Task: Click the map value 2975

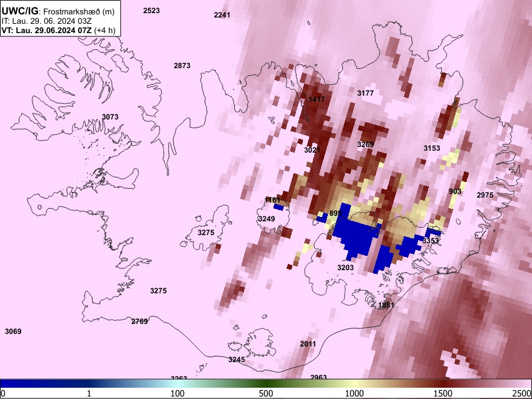Action: [485, 195]
